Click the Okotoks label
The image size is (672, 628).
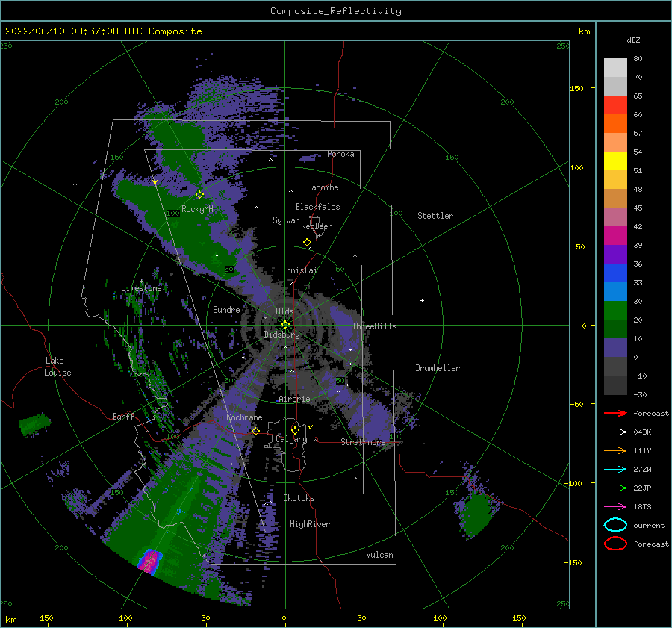(299, 498)
